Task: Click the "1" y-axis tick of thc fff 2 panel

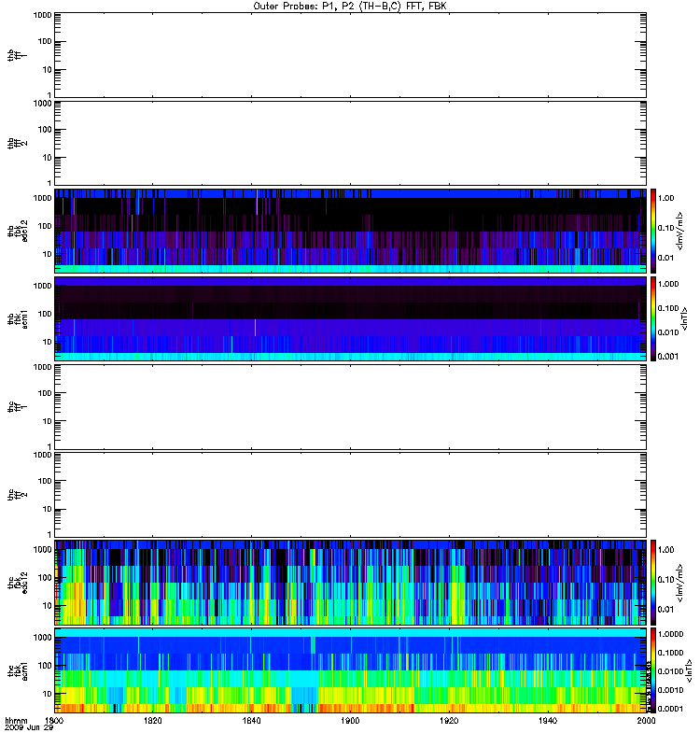Action: [x=49, y=534]
